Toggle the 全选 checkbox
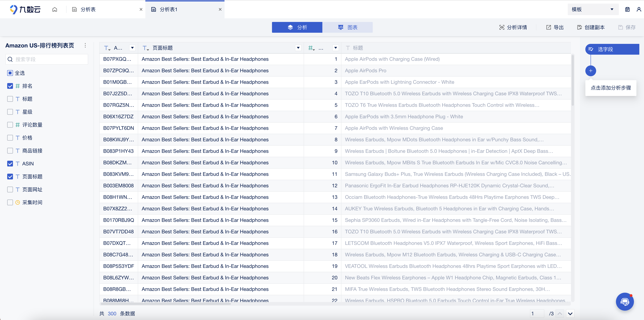The height and width of the screenshot is (320, 644). pos(10,73)
